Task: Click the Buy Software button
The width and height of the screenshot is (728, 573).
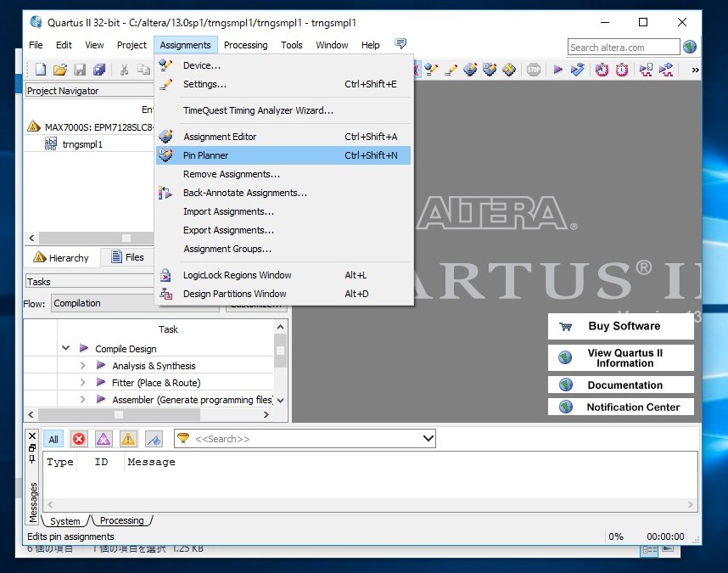Action: [x=621, y=326]
